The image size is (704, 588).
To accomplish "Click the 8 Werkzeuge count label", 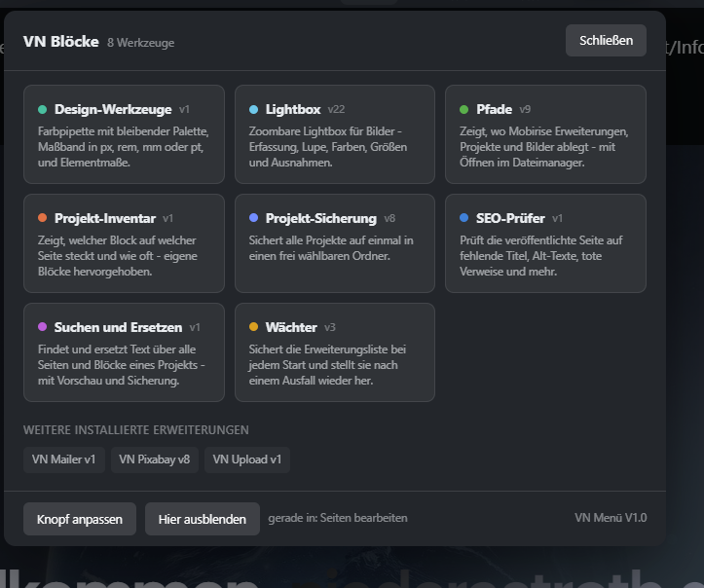I will pyautogui.click(x=140, y=43).
